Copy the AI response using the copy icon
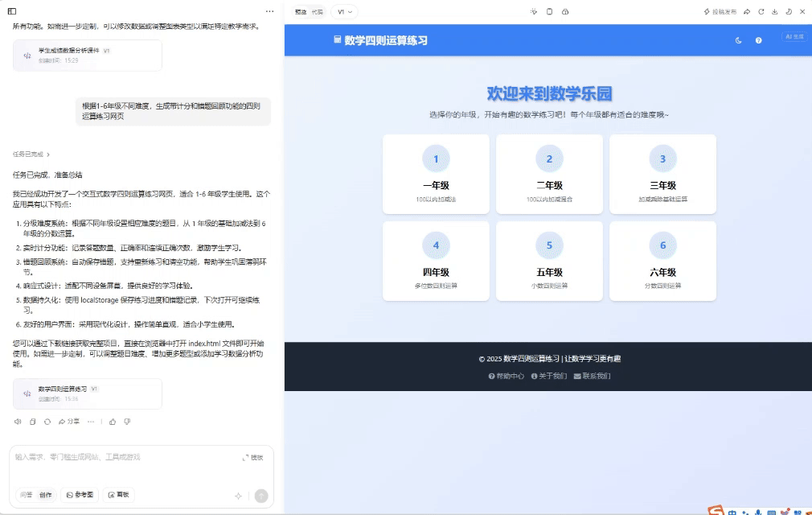The image size is (812, 515). pyautogui.click(x=32, y=421)
